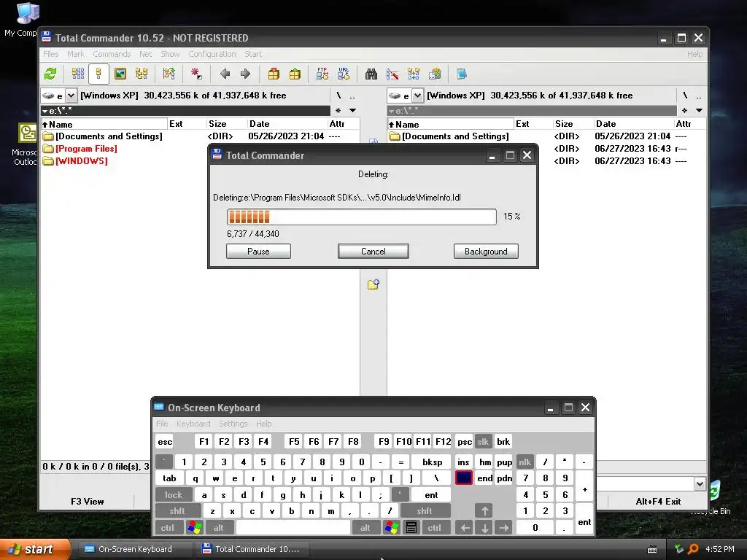The width and height of the screenshot is (747, 560).
Task: Open the Settings menu in On-Screen Keyboard
Action: coord(233,424)
